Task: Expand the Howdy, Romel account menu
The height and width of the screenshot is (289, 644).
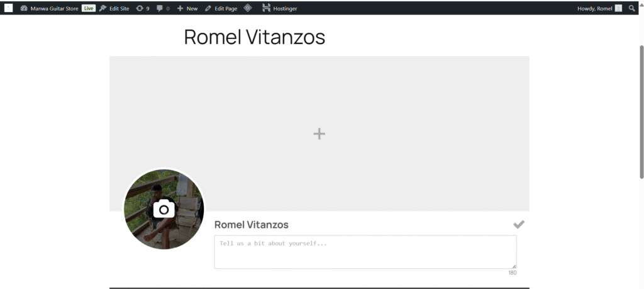Action: point(594,8)
